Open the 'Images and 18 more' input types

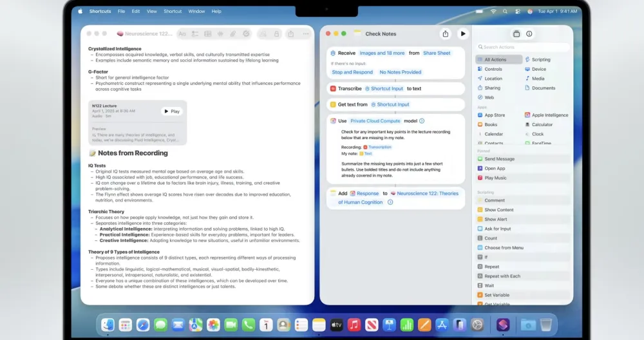382,53
